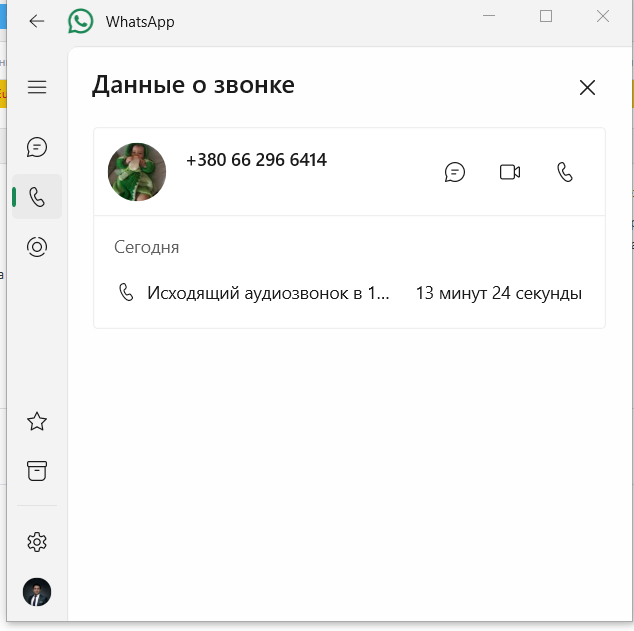Message the contact via chat icon
The height and width of the screenshot is (631, 634).
pos(454,172)
